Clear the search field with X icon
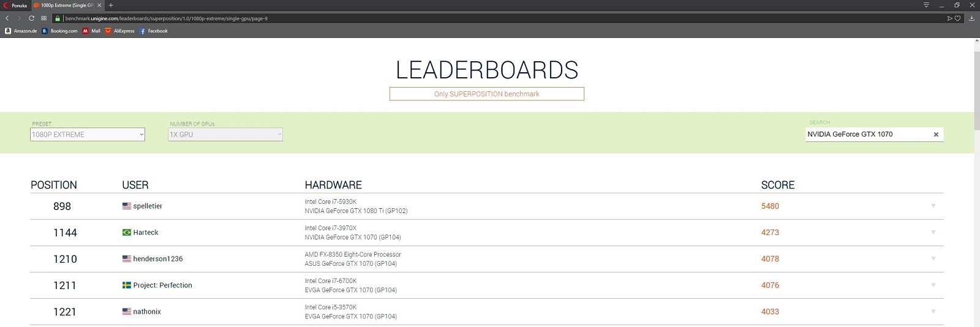The height and width of the screenshot is (327, 980). (x=936, y=135)
